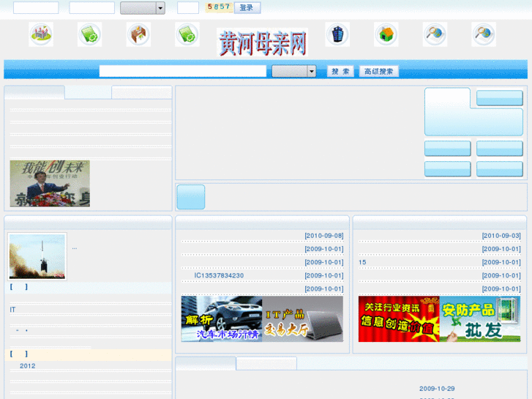
Task: Open the 安防产品批发 banner
Action: (480, 319)
